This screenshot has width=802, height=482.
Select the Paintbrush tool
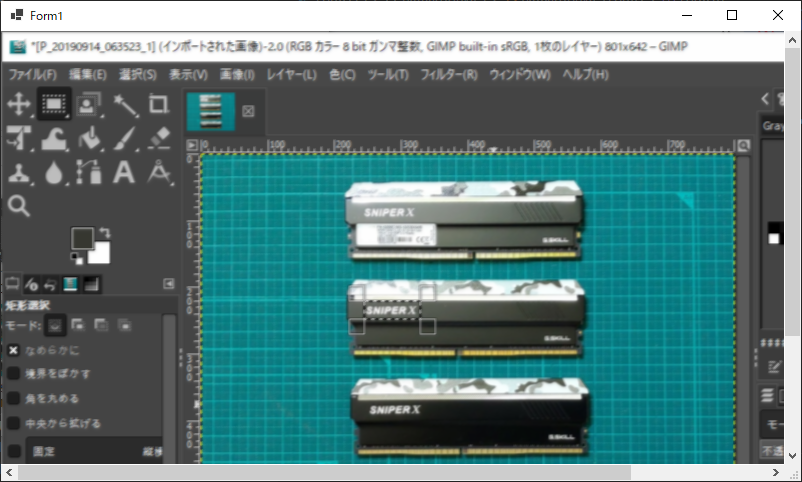[x=124, y=139]
